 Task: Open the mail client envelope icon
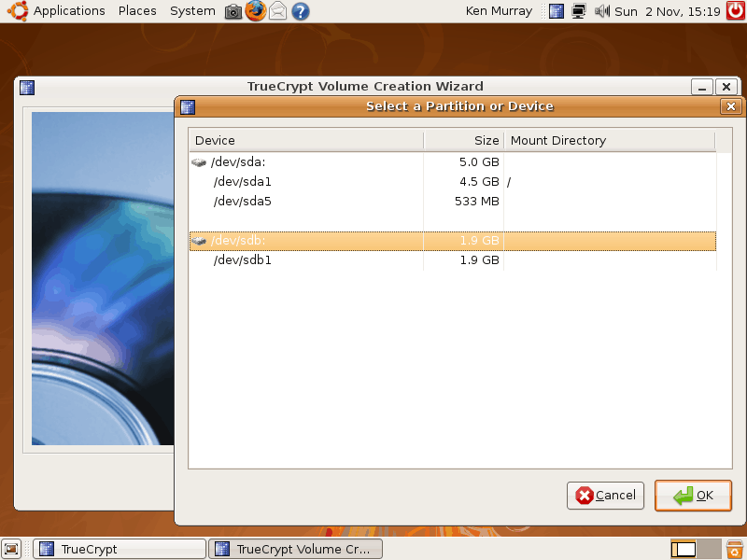[278, 11]
